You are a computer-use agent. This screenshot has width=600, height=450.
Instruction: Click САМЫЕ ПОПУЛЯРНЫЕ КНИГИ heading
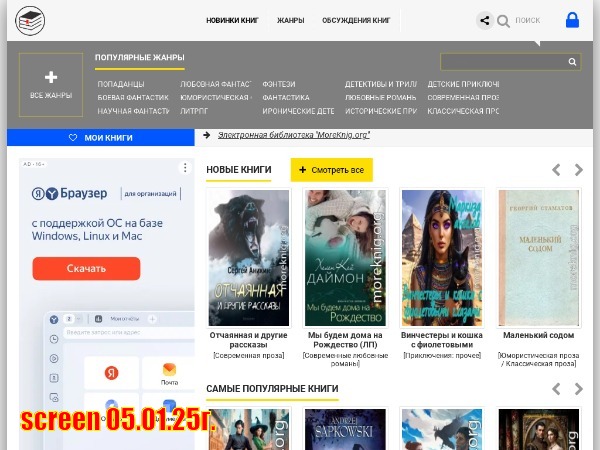coord(272,389)
